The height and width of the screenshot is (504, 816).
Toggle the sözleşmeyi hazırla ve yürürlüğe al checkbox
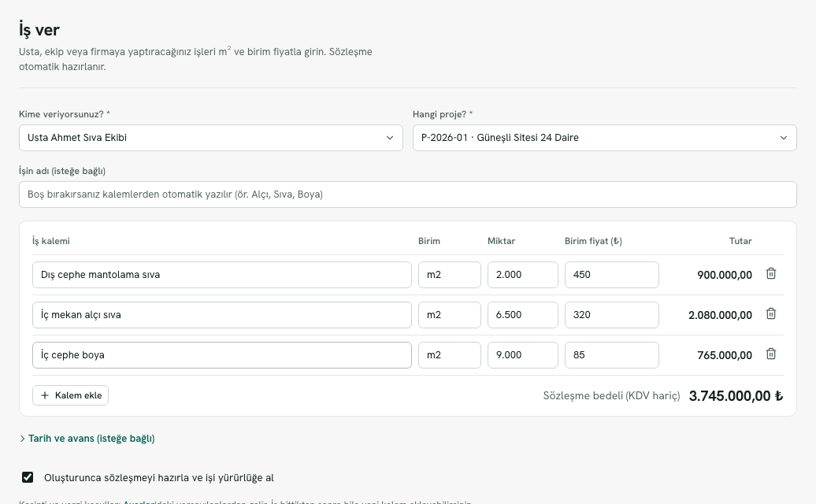(x=28, y=477)
